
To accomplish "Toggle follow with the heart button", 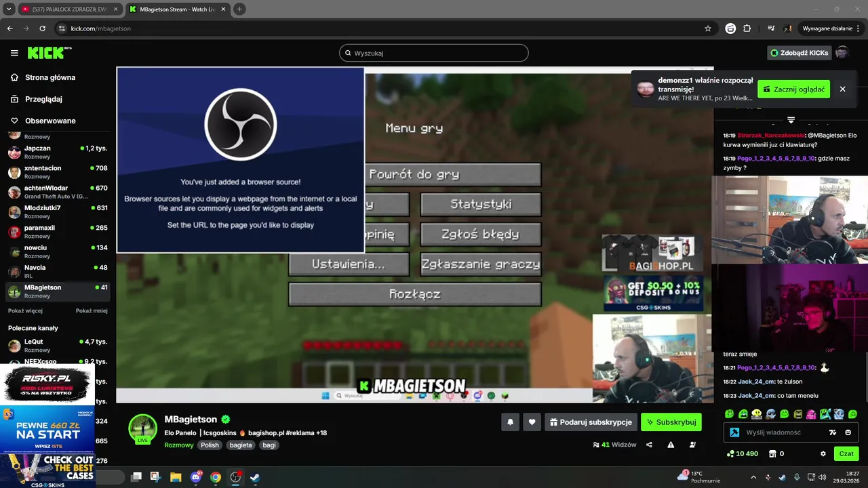I will click(x=532, y=422).
